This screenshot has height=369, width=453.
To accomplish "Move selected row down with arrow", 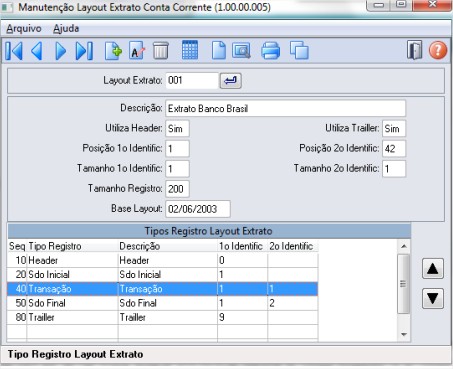I will click(433, 298).
